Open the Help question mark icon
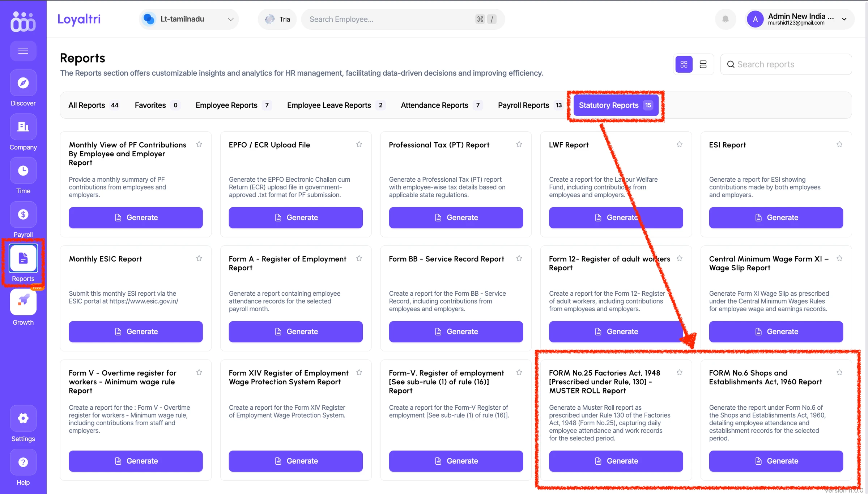This screenshot has width=868, height=494. click(23, 462)
